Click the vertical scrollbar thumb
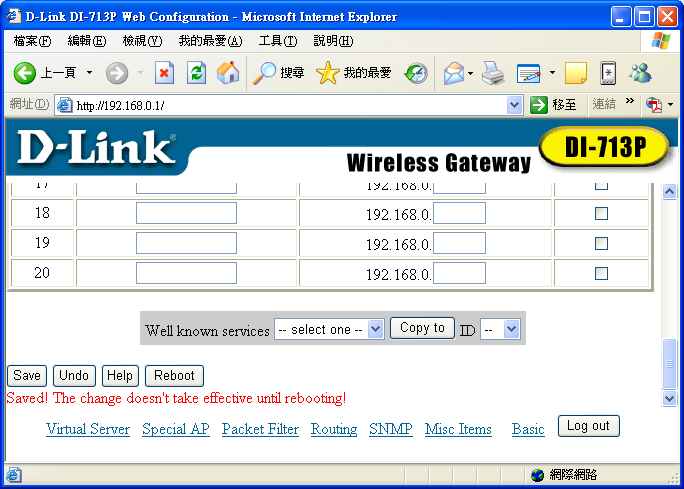Image resolution: width=684 pixels, height=489 pixels. tap(670, 364)
